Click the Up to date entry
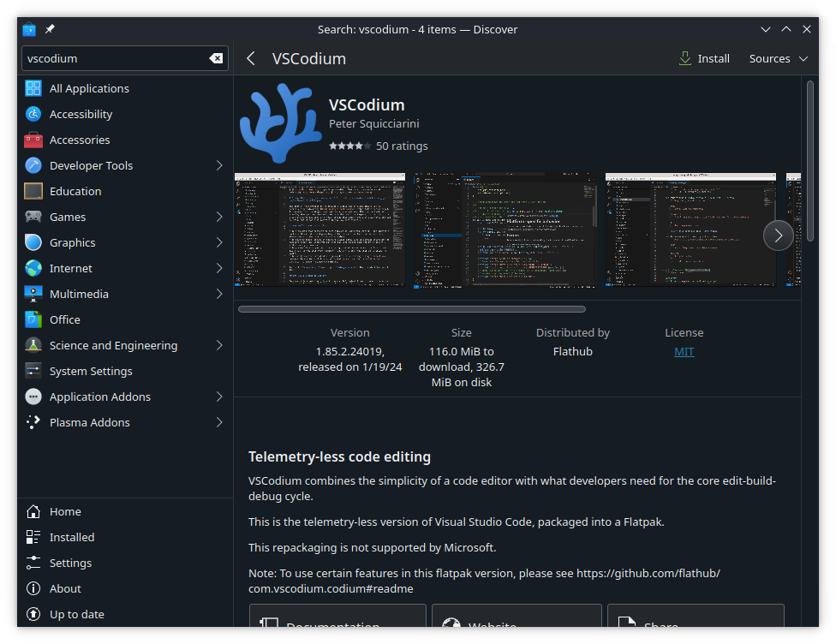Image resolution: width=836 pixels, height=644 pixels. pyautogui.click(x=125, y=614)
